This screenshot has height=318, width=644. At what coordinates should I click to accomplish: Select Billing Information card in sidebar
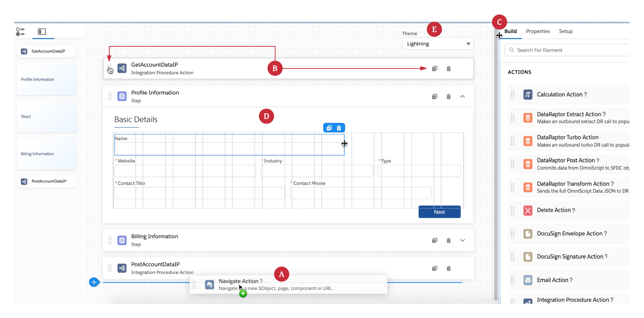(47, 154)
